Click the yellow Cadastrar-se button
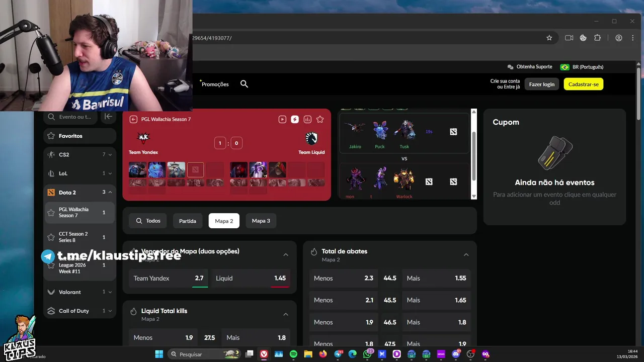The height and width of the screenshot is (362, 644). pyautogui.click(x=584, y=84)
